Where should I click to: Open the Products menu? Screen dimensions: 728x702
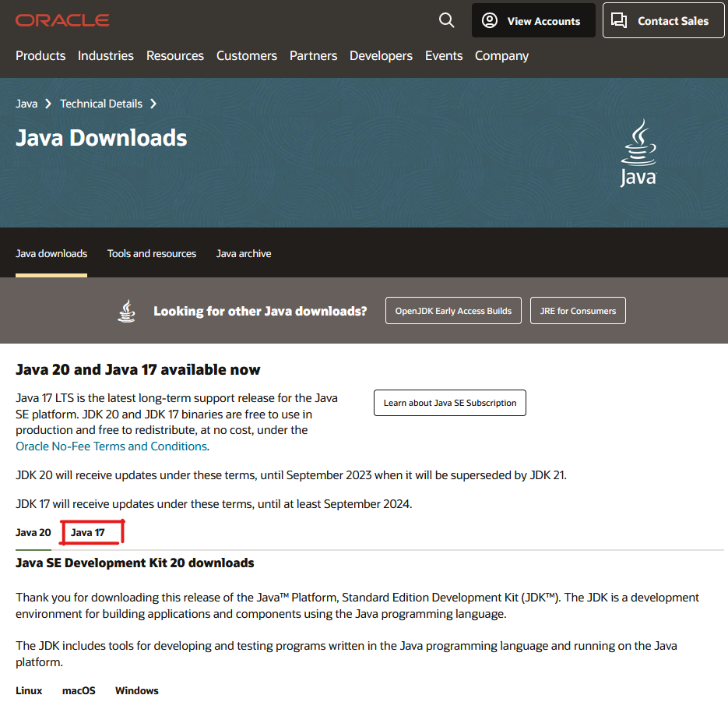click(x=40, y=56)
